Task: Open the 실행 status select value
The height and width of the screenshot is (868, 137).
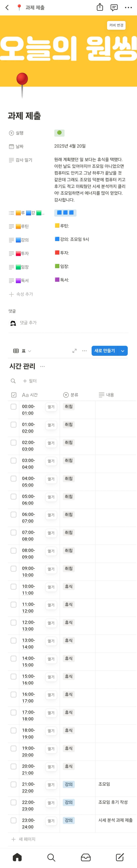Action: point(59,133)
